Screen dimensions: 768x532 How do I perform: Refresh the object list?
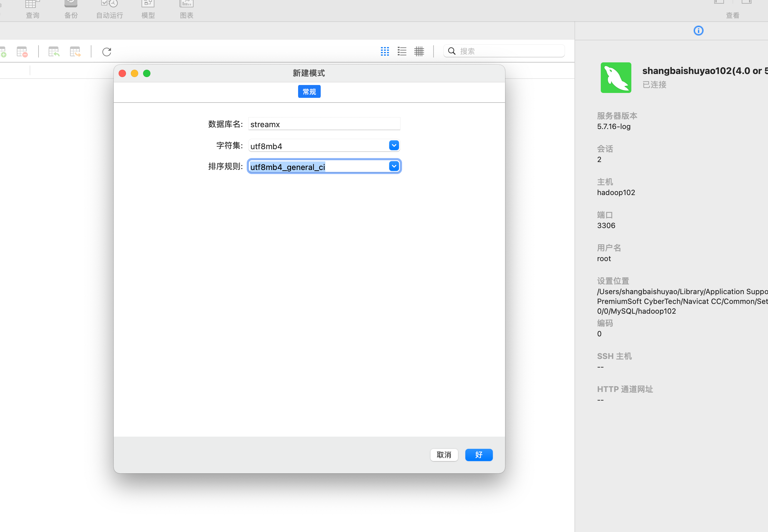pyautogui.click(x=107, y=52)
